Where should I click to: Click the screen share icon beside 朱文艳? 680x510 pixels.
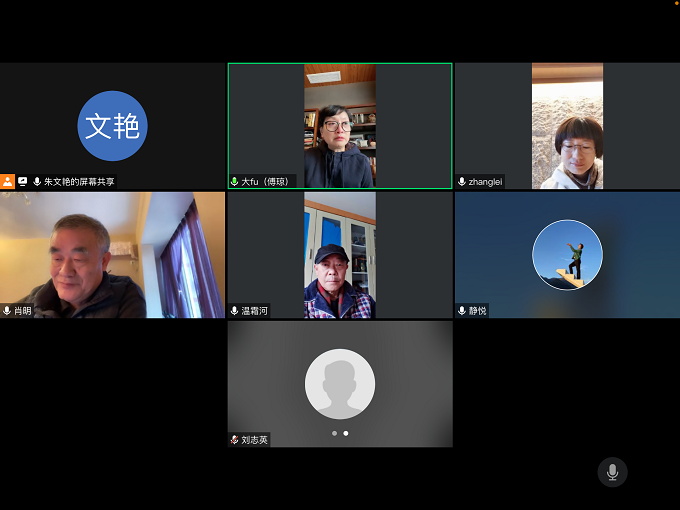point(23,181)
